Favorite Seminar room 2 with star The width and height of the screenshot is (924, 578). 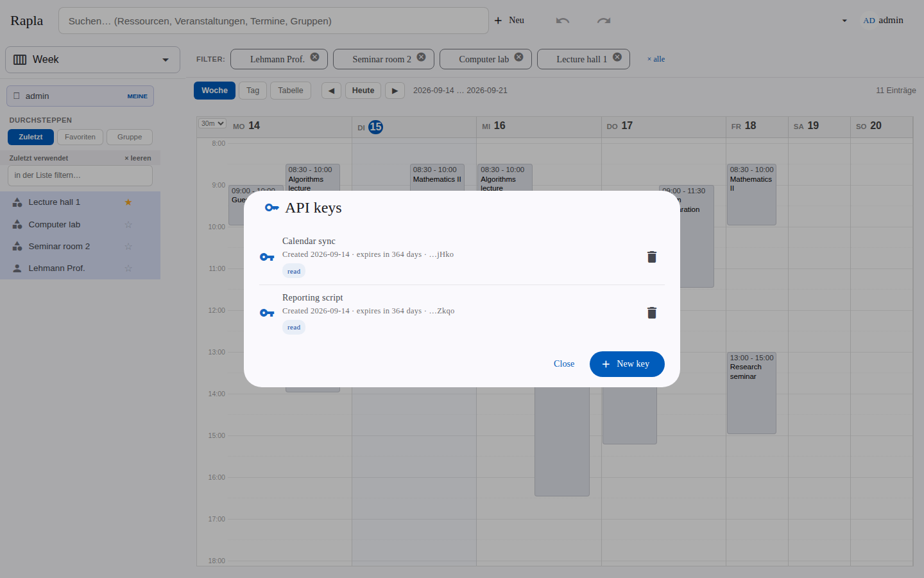pyautogui.click(x=128, y=247)
